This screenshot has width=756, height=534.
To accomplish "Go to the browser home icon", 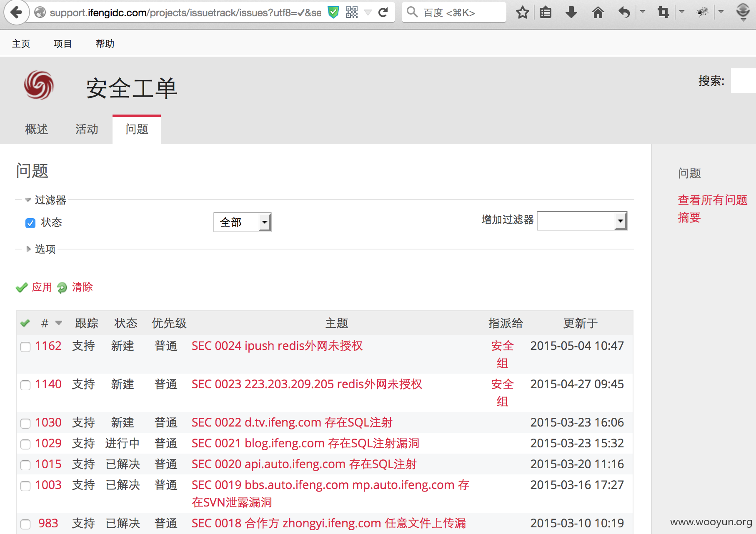I will [598, 12].
